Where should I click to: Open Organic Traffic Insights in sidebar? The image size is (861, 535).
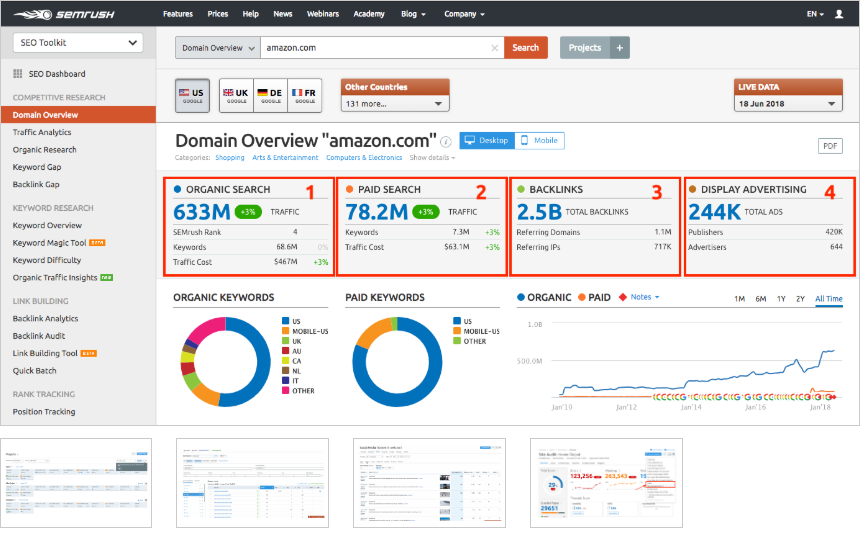[x=55, y=278]
